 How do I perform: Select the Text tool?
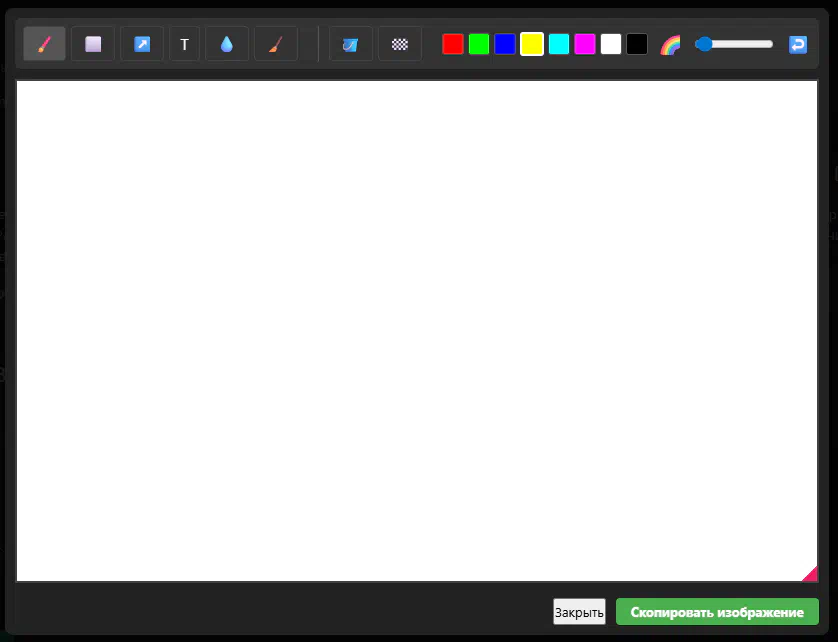pos(184,44)
